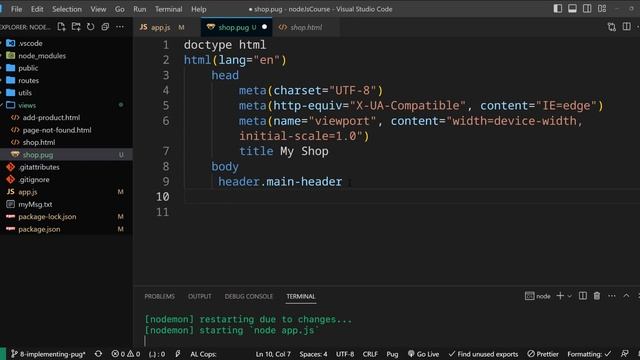Screen dimensions: 640x360
Task: Expand the public folder
Action: (x=66, y=68)
